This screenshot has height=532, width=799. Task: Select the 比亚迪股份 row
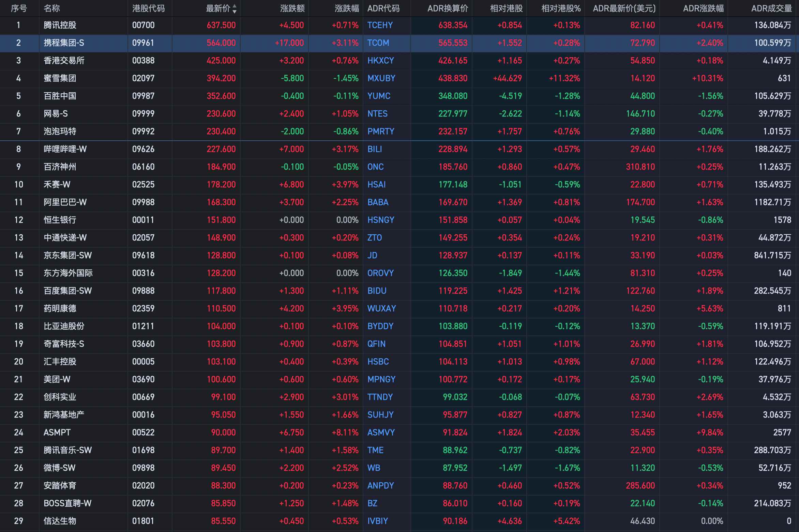click(x=64, y=326)
